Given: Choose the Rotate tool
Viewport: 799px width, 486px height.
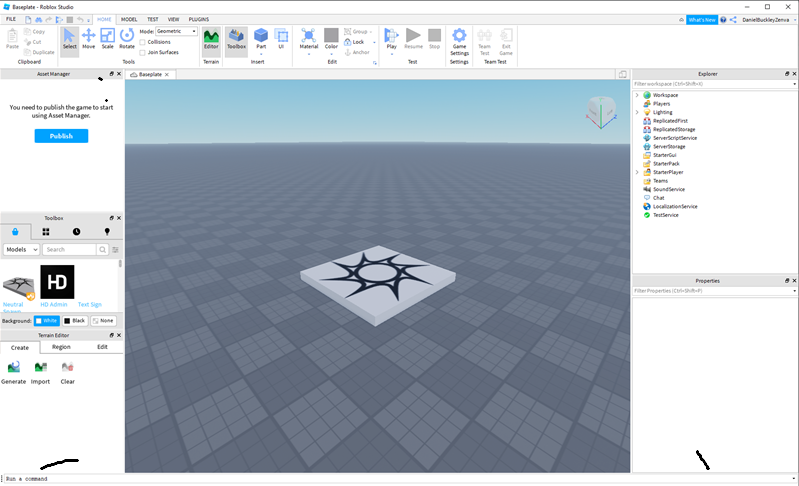Looking at the screenshot, I should pyautogui.click(x=127, y=39).
